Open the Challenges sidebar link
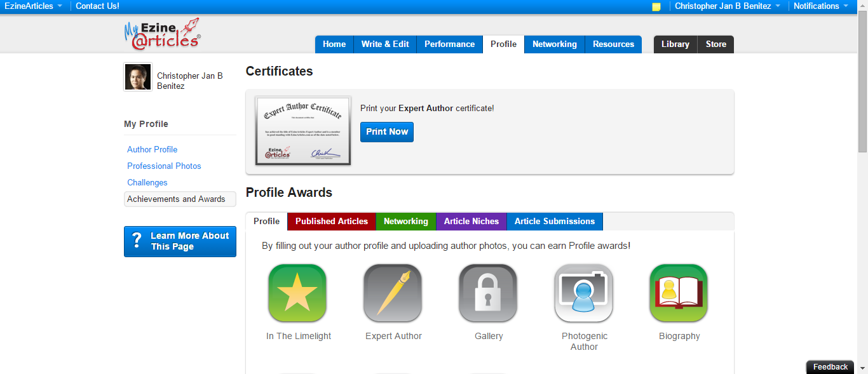Viewport: 868px width, 374px height. click(147, 182)
